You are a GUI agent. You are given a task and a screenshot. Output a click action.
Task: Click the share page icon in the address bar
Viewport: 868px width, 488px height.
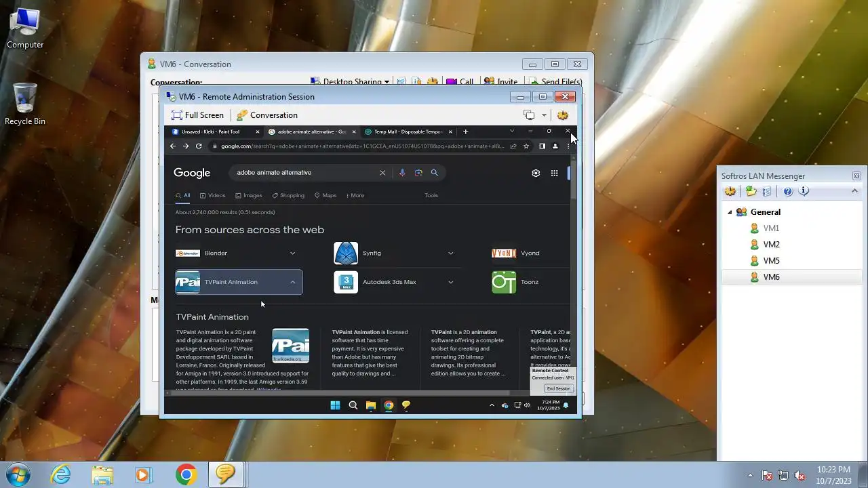(513, 146)
